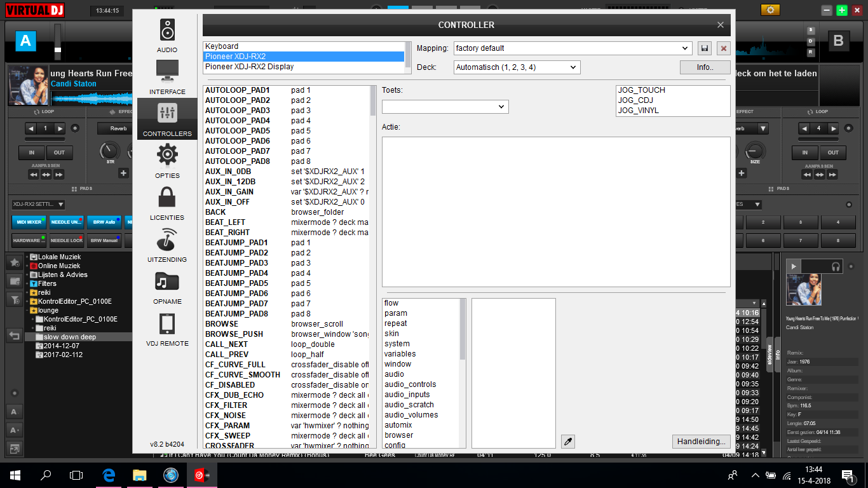
Task: Select JOG_VINYL in the key list
Action: point(673,111)
